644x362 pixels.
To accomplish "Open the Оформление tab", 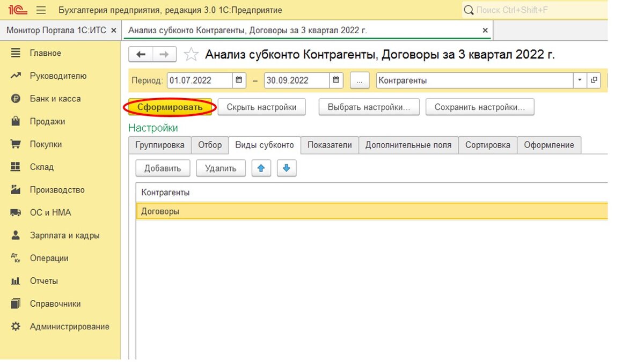I will click(x=549, y=145).
